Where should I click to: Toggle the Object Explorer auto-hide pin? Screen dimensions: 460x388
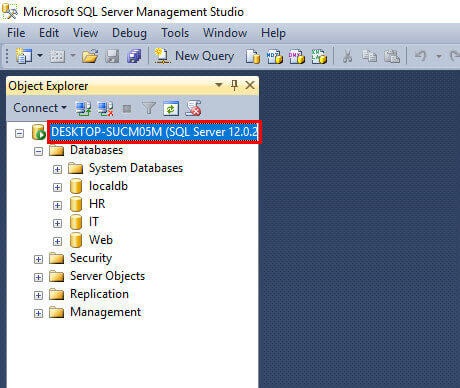(x=234, y=85)
